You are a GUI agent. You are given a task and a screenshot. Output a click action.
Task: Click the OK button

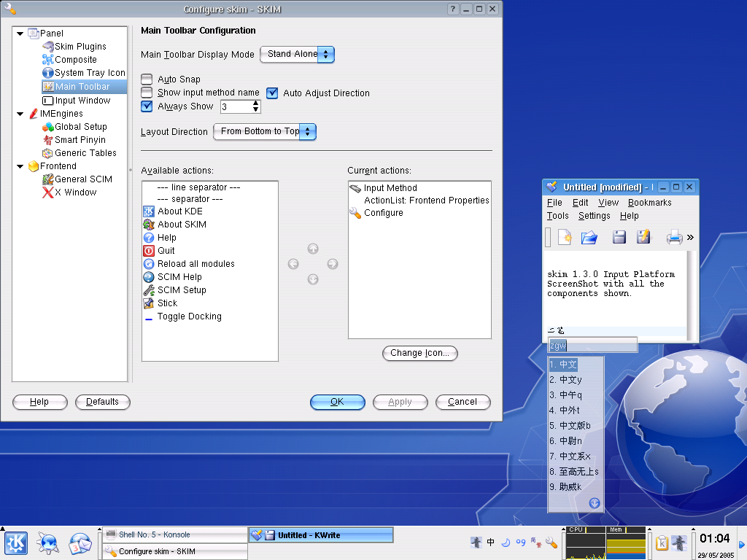pyautogui.click(x=337, y=402)
